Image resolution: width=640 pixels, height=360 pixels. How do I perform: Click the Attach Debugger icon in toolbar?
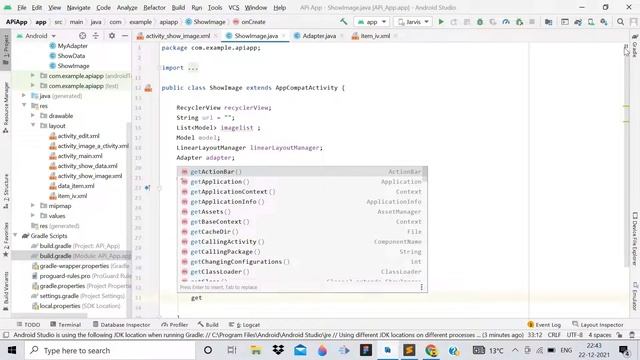pos(519,22)
